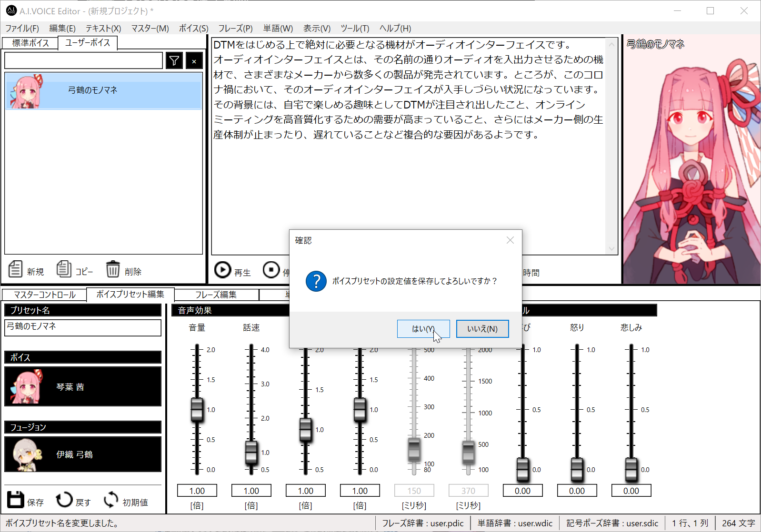Screen dimensions: 761x532
Task: Open the マスター(M) menu
Action: click(x=150, y=28)
